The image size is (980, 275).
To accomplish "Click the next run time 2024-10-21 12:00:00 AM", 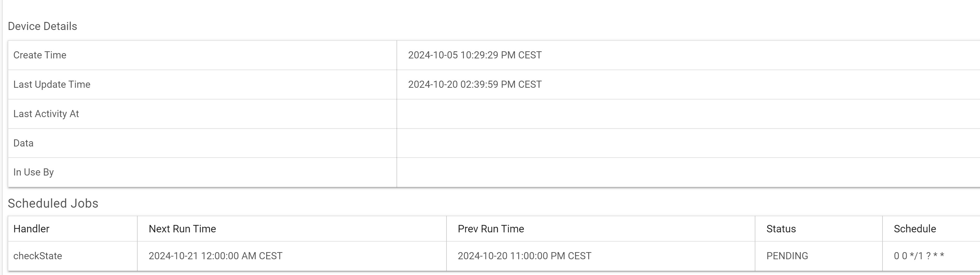I will pyautogui.click(x=215, y=256).
